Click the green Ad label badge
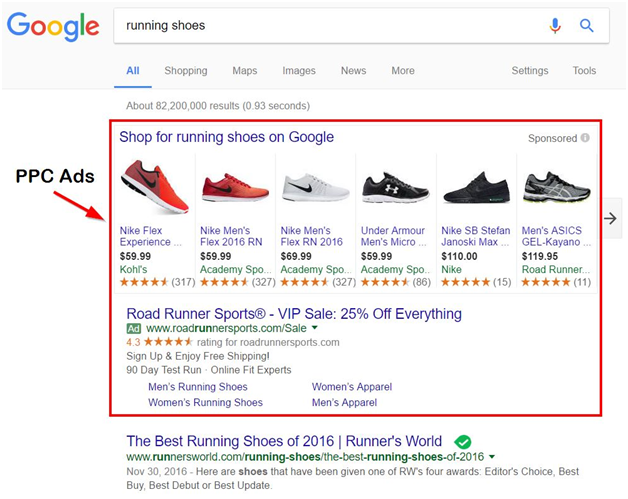This screenshot has height=499, width=628. pos(134,329)
